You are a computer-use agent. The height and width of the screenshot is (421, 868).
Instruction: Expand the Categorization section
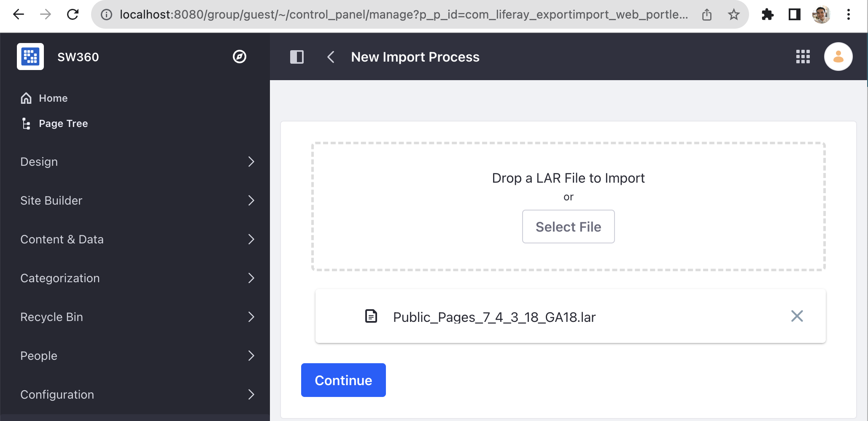[137, 278]
